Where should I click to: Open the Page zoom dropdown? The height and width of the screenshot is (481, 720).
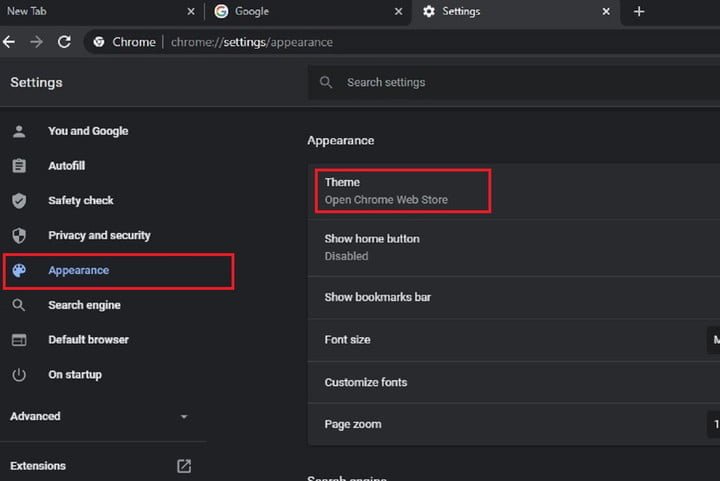pyautogui.click(x=712, y=425)
